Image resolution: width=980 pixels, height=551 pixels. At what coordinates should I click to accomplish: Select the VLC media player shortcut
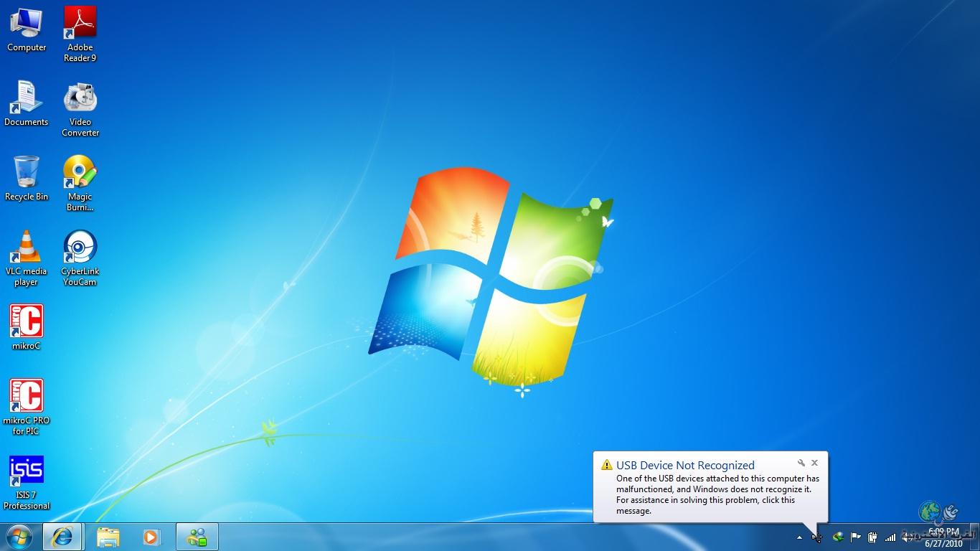pyautogui.click(x=27, y=258)
